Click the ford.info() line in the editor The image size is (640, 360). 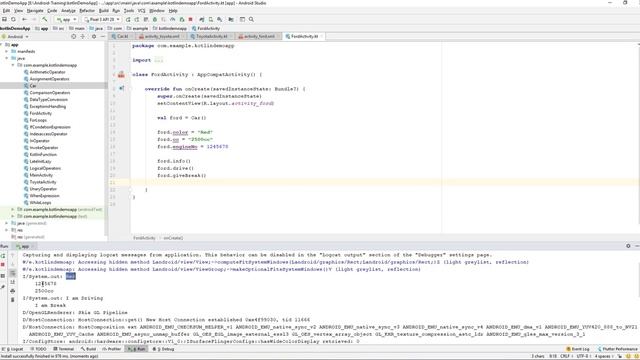pyautogui.click(x=173, y=161)
